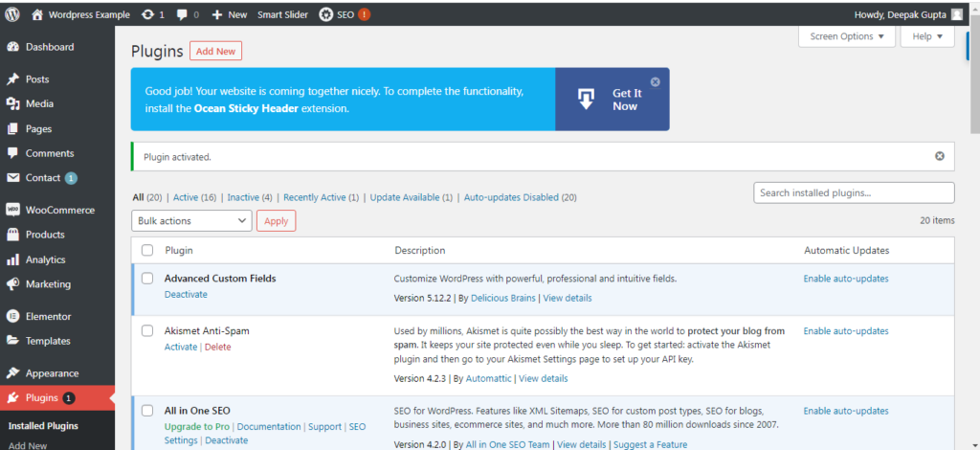Open WooCommerce from the sidebar
Screen dimensions: 980x450
click(59, 210)
